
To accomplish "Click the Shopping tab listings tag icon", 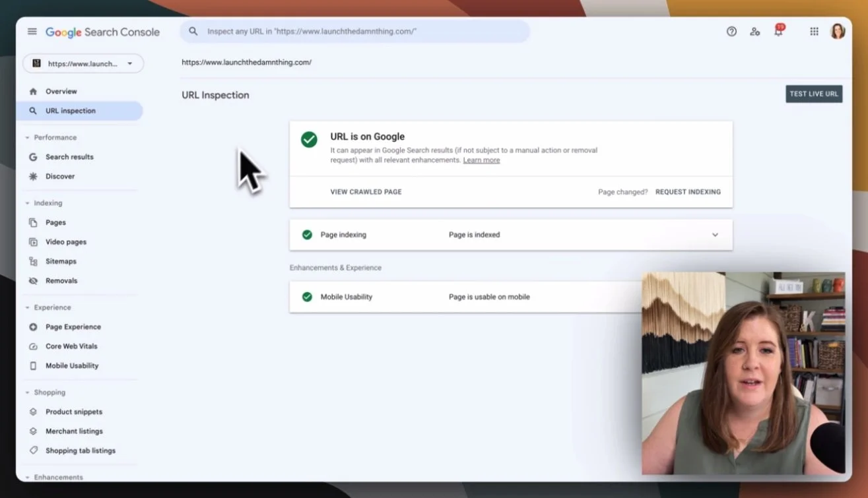I will [x=33, y=451].
